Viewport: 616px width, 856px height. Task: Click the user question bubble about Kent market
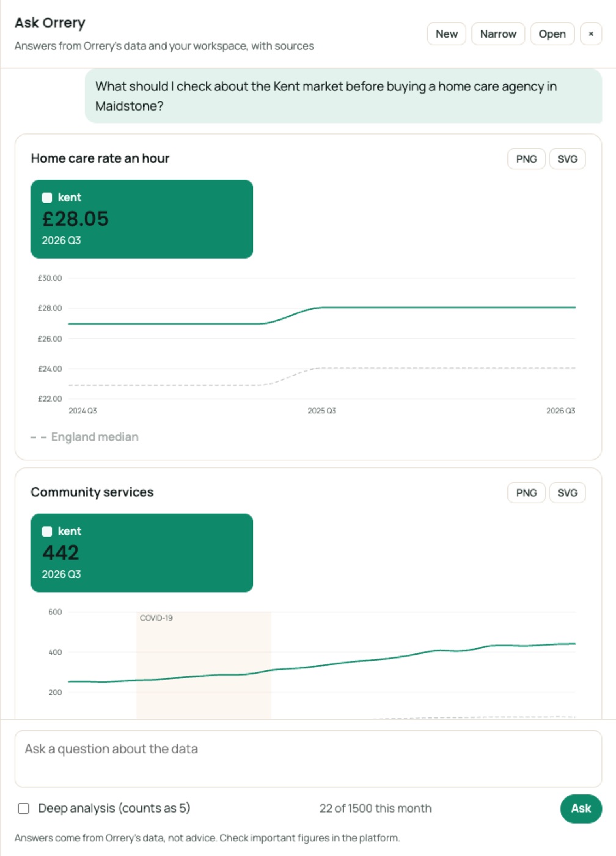pos(343,96)
